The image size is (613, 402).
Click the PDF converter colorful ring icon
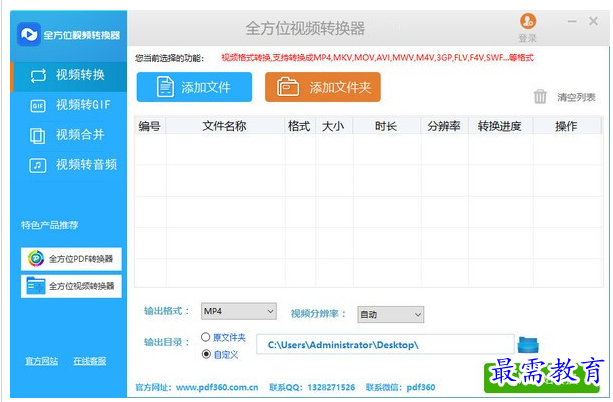tap(36, 258)
